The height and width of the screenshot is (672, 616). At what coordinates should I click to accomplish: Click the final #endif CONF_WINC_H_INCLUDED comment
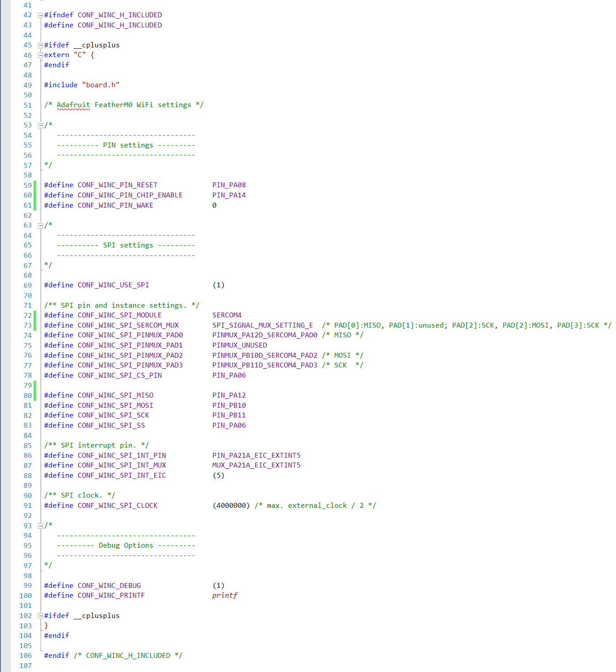click(x=128, y=656)
